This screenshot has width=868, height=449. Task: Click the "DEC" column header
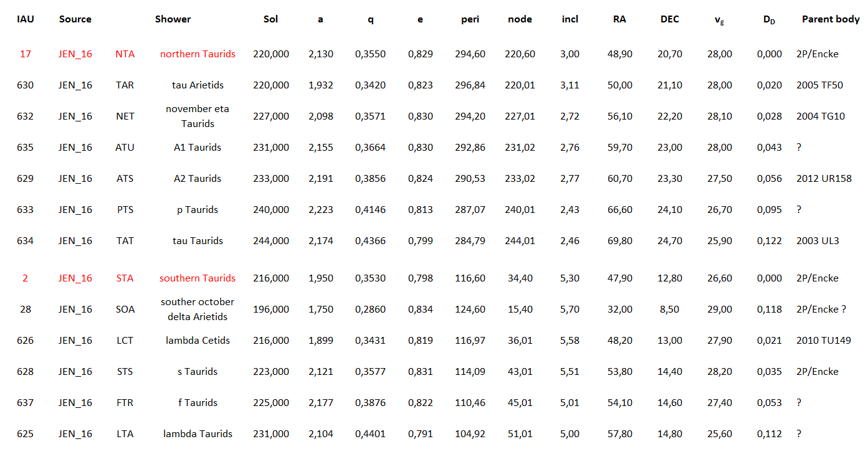click(670, 19)
